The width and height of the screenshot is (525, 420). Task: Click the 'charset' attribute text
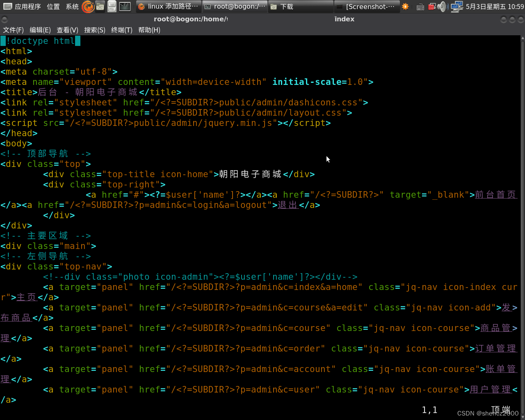(x=51, y=72)
